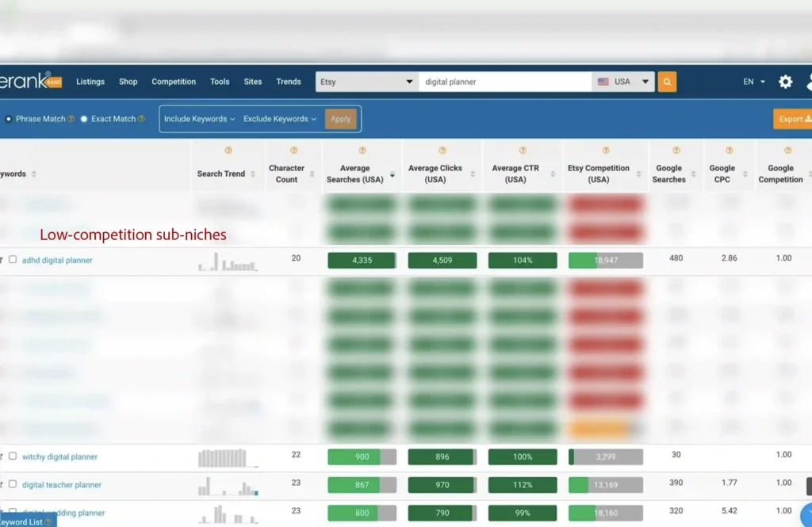Open settings via the gear icon
Image resolution: width=812 pixels, height=527 pixels.
pyautogui.click(x=785, y=82)
